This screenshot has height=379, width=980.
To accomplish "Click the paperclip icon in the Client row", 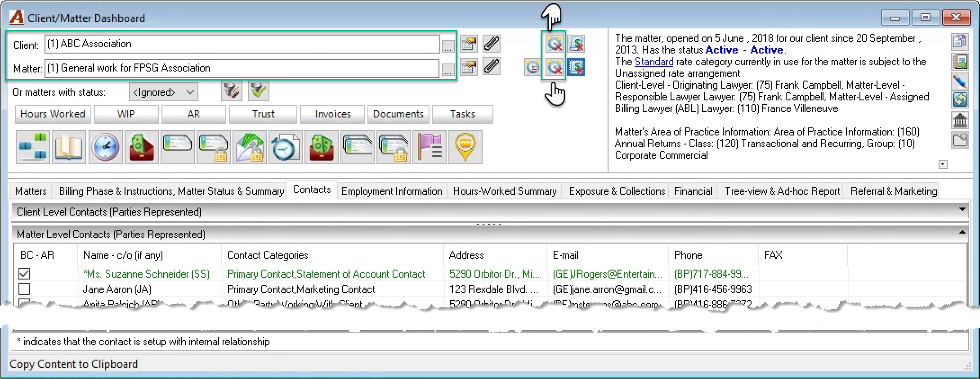I will coord(492,44).
